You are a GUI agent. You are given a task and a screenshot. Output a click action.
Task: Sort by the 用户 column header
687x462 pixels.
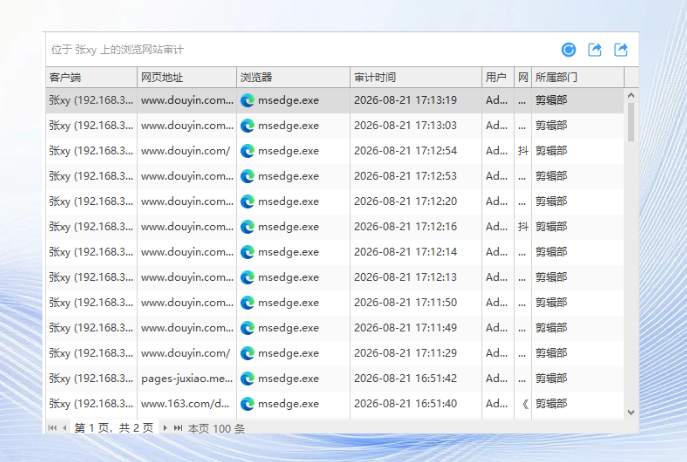[x=498, y=78]
